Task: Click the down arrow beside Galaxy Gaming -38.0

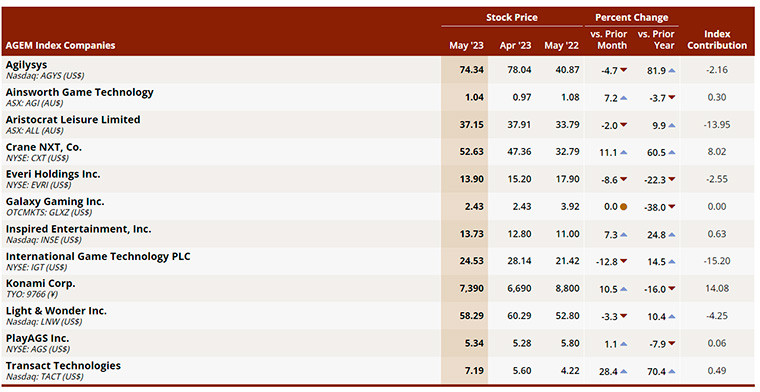Action: coord(671,207)
